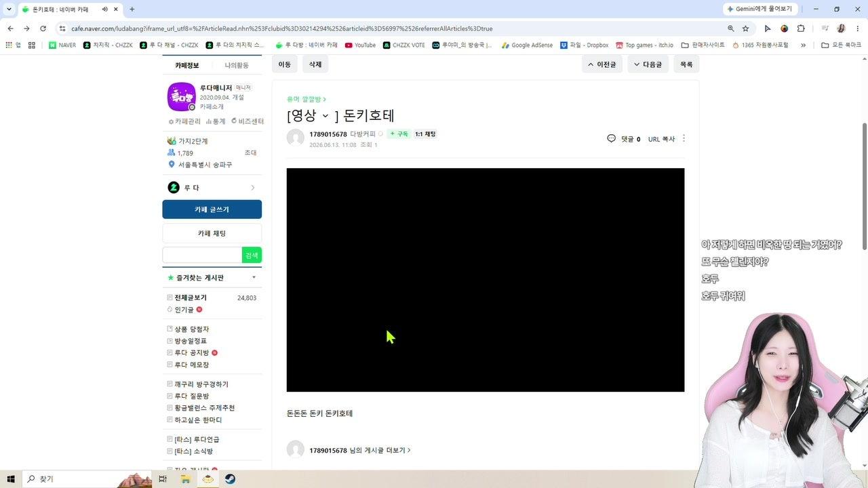Image resolution: width=868 pixels, height=488 pixels.
Task: Open 카페관리 gear settings link
Action: [184, 121]
